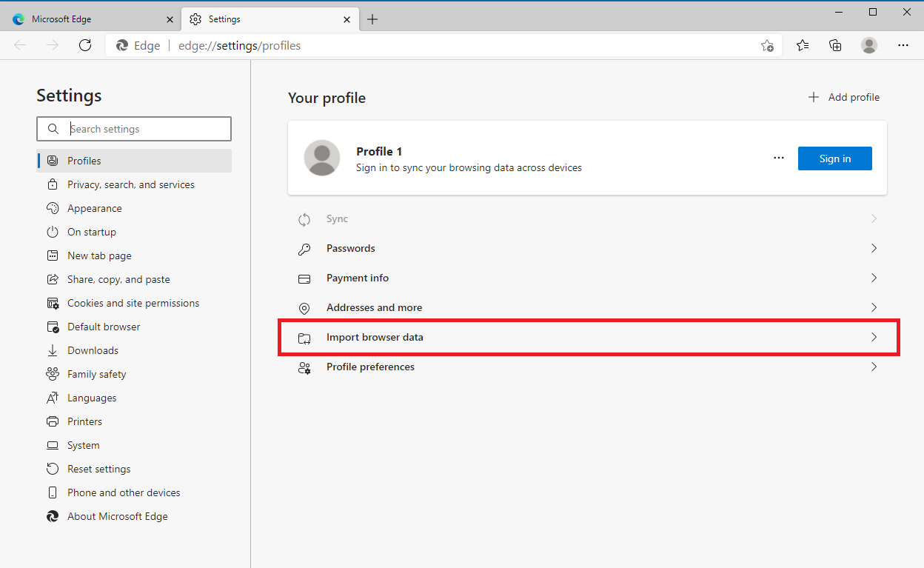Screen dimensions: 924x568
Task: Expand the Sync row chevron
Action: point(874,218)
